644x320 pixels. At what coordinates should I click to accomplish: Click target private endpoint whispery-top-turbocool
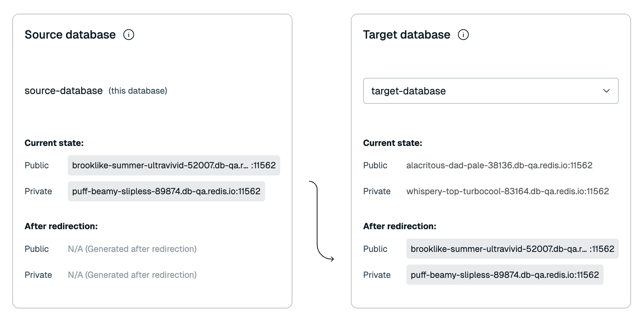pos(508,191)
